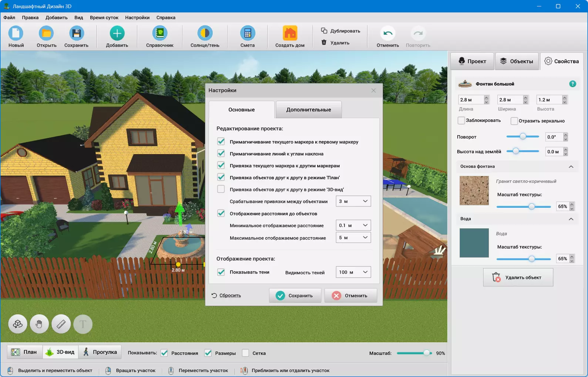This screenshot has width=588, height=377.
Task: Open Видимость теней dropdown (100 м)
Action: point(353,272)
